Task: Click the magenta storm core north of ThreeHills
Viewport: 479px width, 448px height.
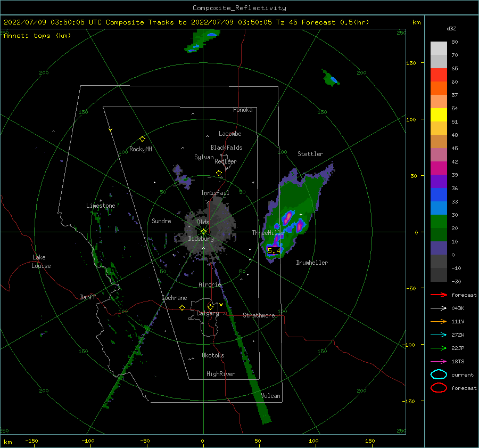Action: pos(287,218)
